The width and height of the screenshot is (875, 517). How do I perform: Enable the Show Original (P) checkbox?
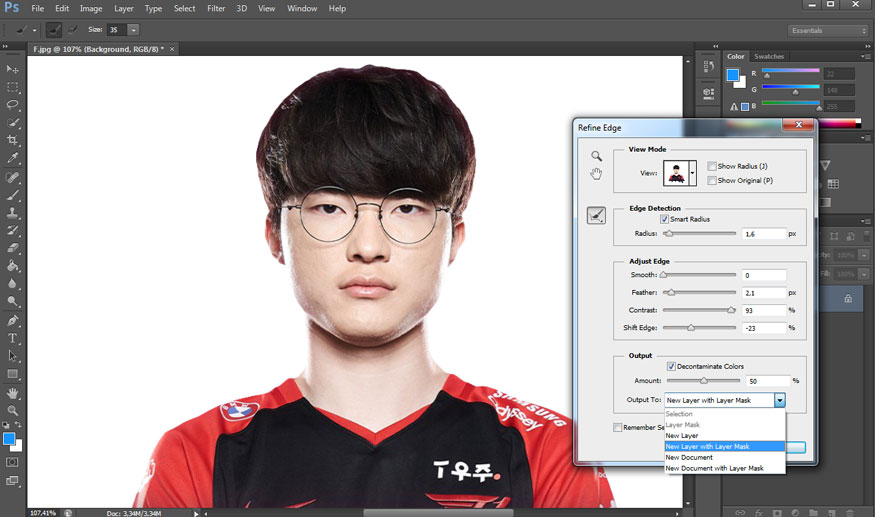coord(711,180)
